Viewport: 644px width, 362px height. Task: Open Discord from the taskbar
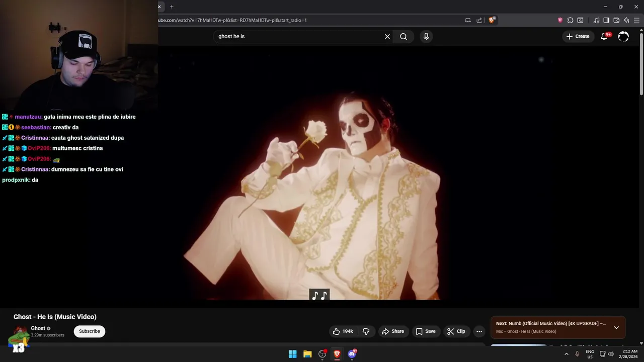coord(352,354)
